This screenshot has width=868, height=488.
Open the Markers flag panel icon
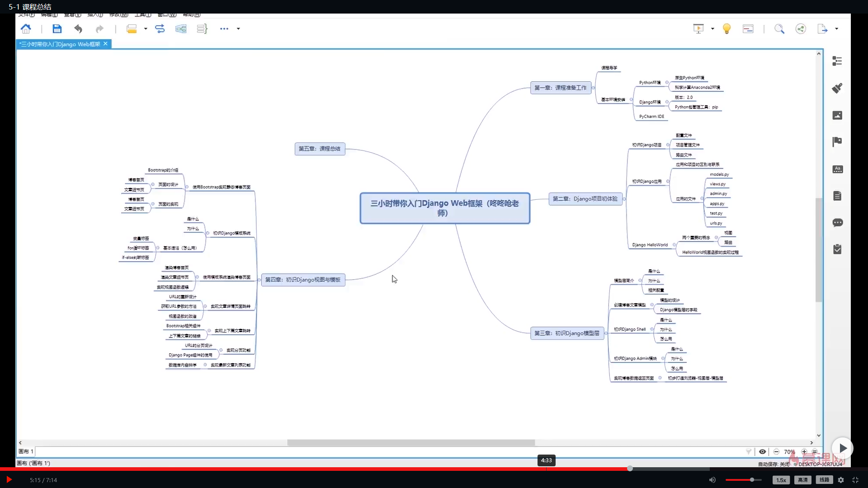pyautogui.click(x=837, y=142)
